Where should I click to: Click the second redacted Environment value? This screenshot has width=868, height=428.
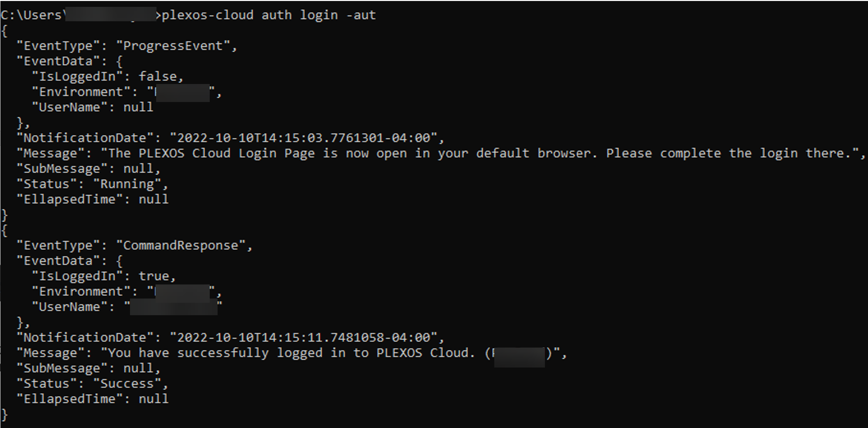coord(182,292)
